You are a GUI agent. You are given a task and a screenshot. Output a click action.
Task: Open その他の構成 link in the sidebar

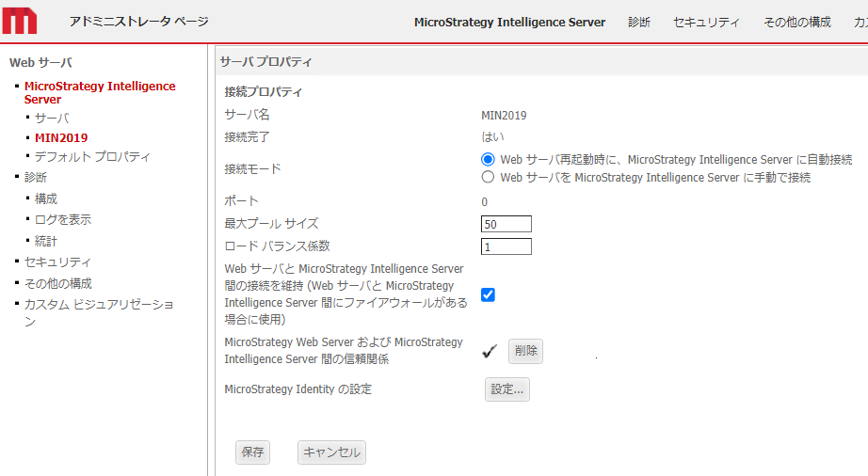[57, 283]
